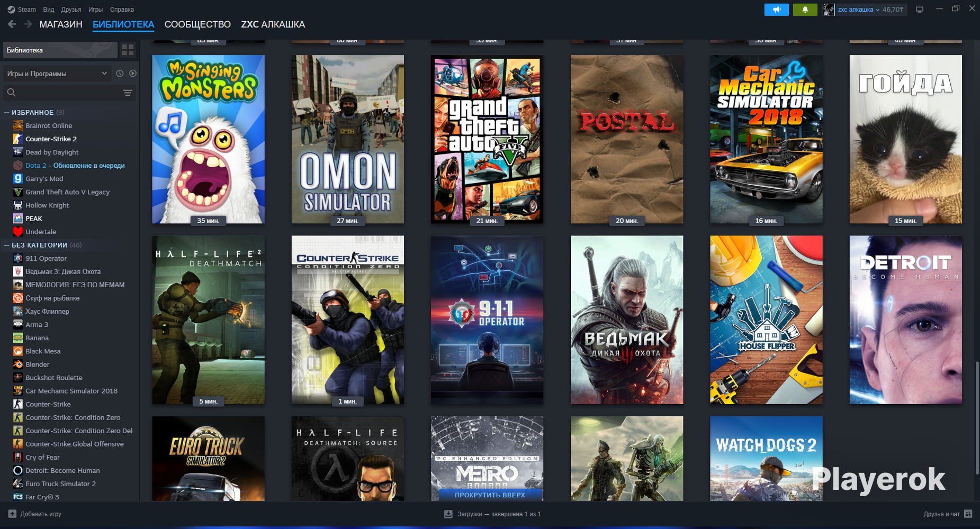This screenshot has height=529, width=980.
Task: Show ready-to-play games filter icon
Action: pyautogui.click(x=133, y=74)
